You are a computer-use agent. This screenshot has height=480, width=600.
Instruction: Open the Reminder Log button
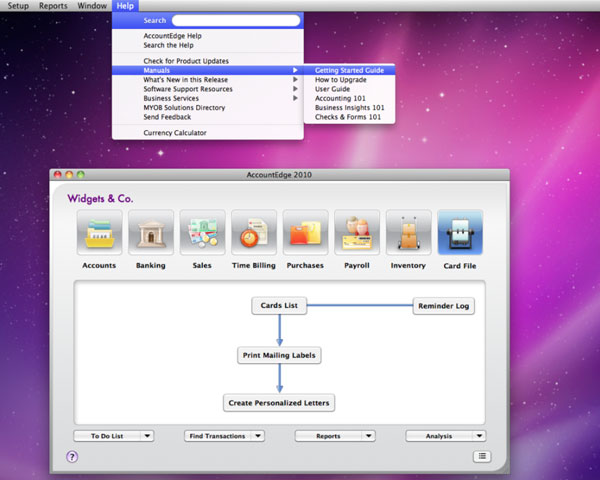coord(443,306)
